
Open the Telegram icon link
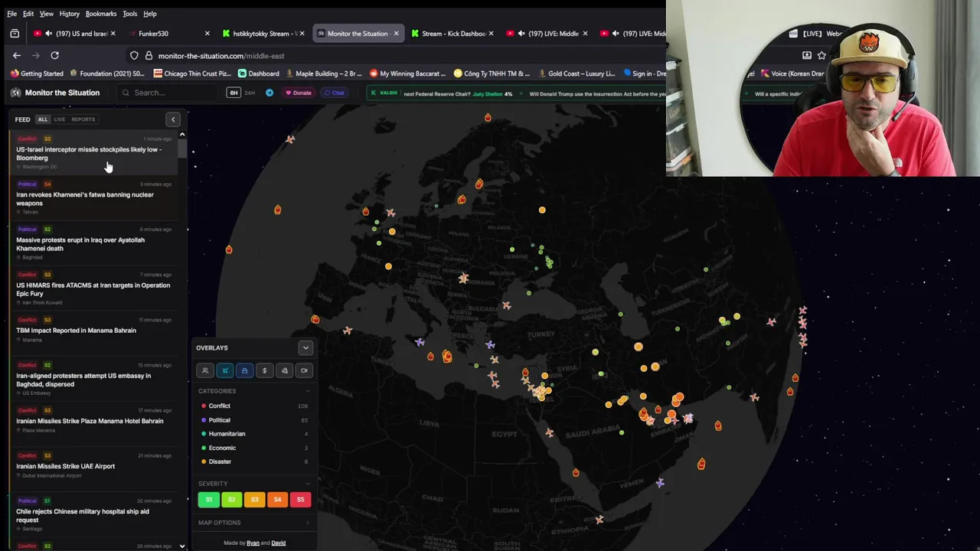[x=269, y=93]
